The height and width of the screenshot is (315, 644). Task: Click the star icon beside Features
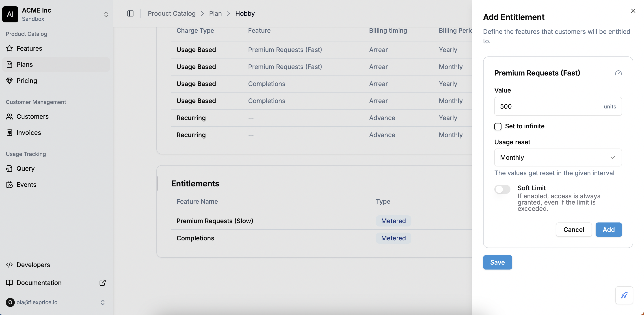(9, 48)
